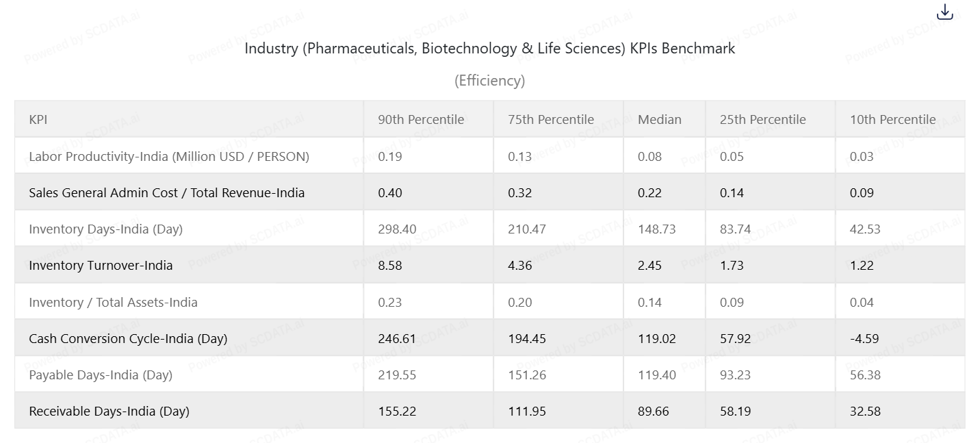Screen dimensions: 980x443
Task: Select Sales General Admin Cost row label
Action: click(166, 193)
